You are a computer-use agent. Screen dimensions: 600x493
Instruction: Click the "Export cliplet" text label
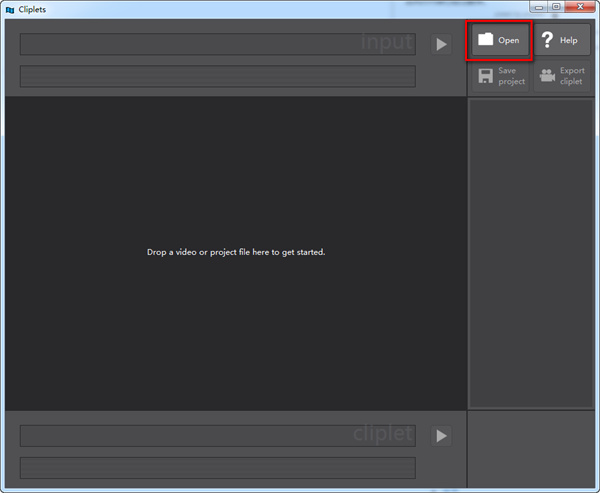[x=572, y=76]
